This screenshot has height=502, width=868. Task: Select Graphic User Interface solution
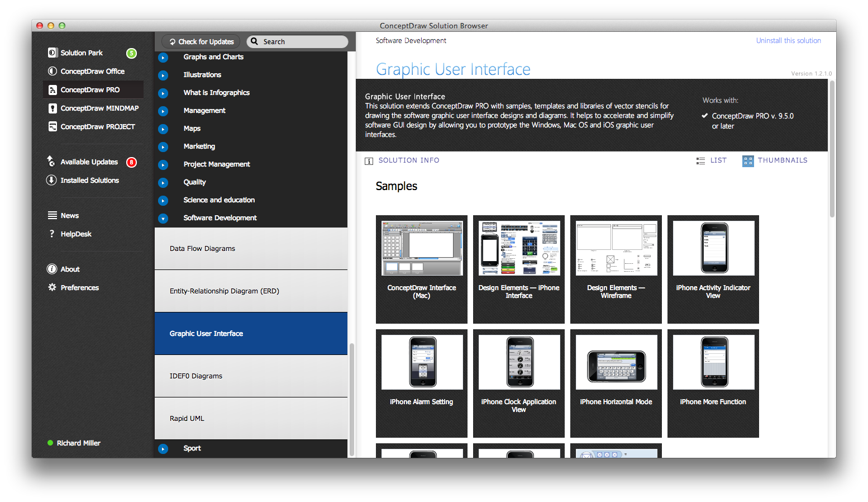pyautogui.click(x=251, y=334)
